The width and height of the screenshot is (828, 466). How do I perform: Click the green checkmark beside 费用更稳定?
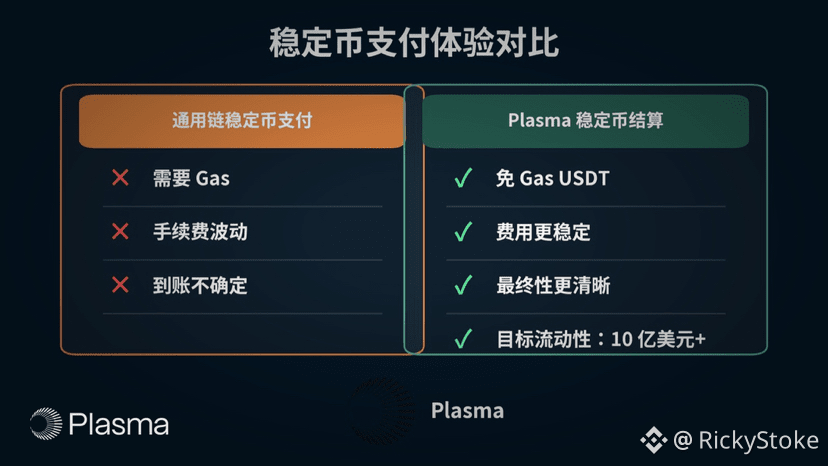(463, 233)
